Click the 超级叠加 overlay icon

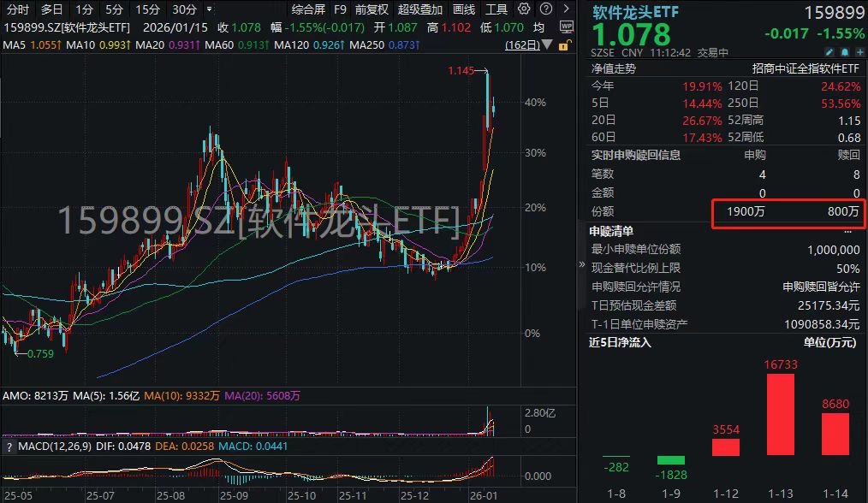point(419,9)
